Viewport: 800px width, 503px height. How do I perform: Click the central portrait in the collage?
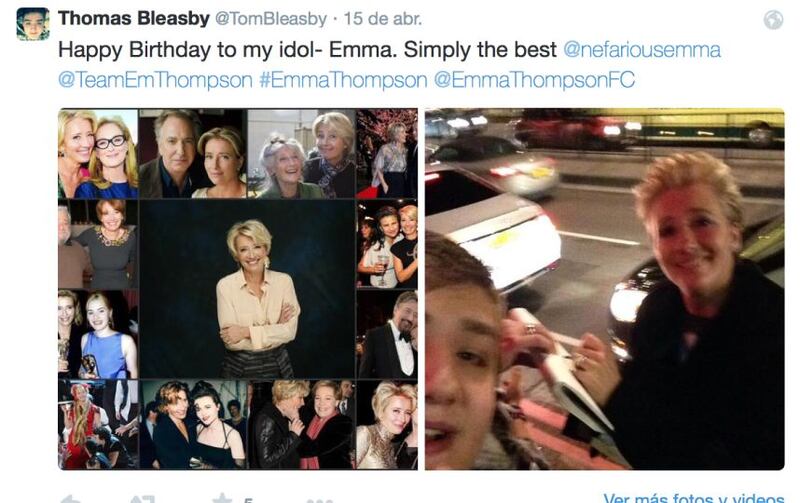pyautogui.click(x=247, y=289)
